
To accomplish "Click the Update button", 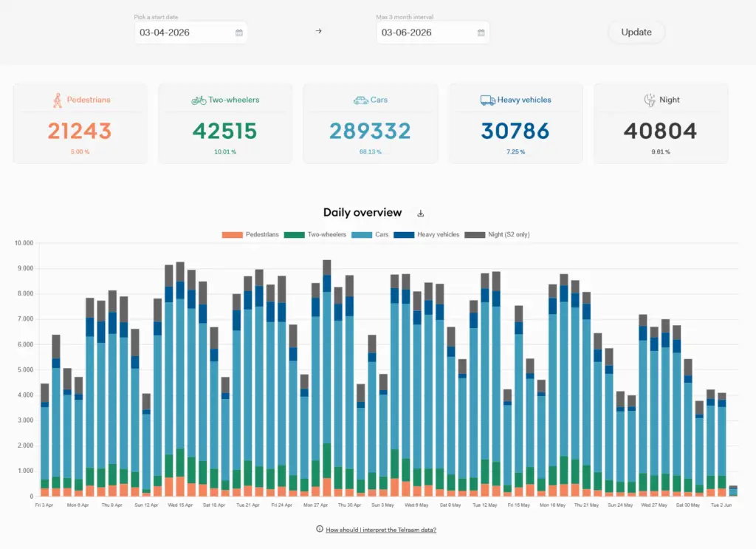I will click(x=636, y=33).
